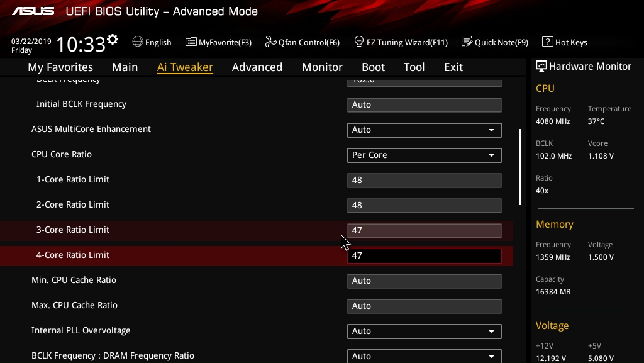
Task: Click the globe language icon
Action: [x=138, y=42]
